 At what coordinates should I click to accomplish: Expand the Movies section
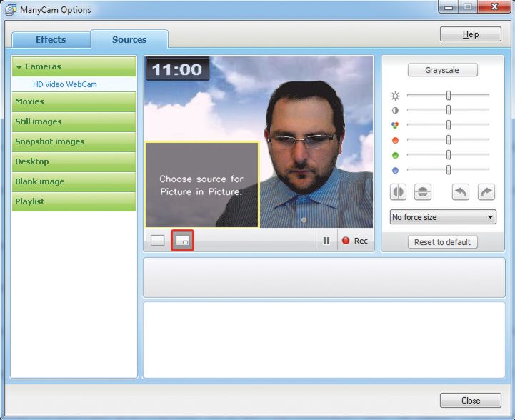(74, 101)
